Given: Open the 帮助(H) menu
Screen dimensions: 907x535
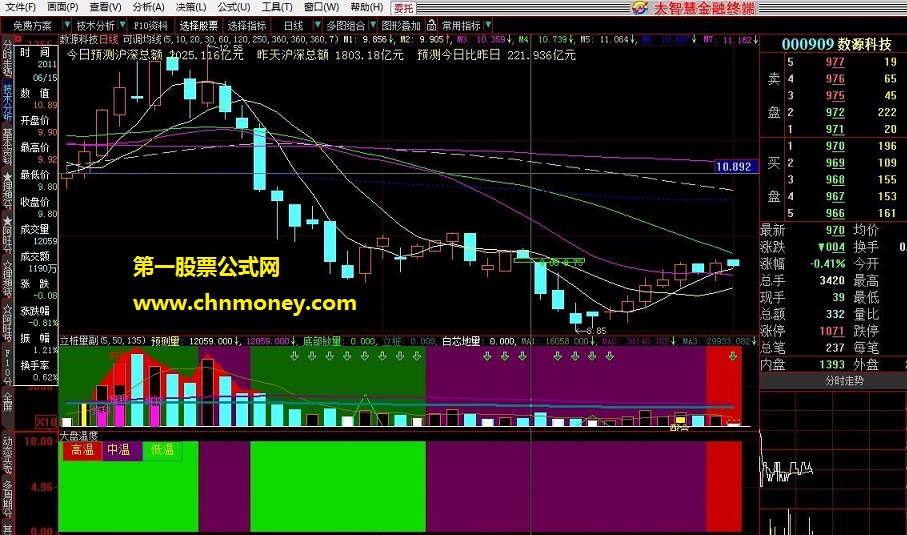Looking at the screenshot, I should pos(367,8).
